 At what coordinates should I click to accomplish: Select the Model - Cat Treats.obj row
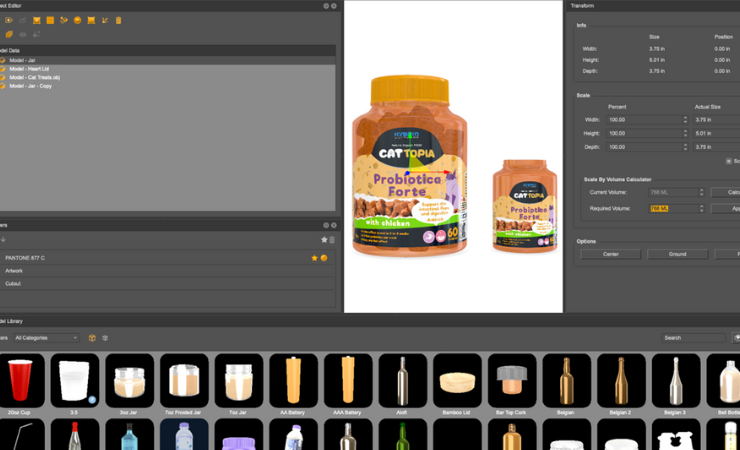point(168,77)
